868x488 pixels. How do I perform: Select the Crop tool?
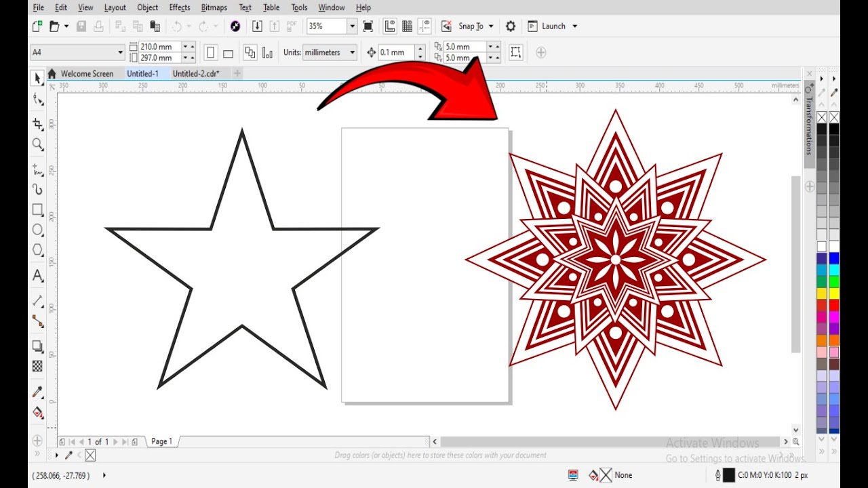tap(38, 124)
